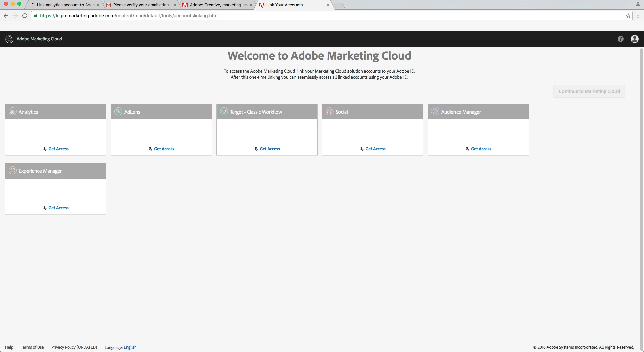Click the Adobe Marketing Cloud header text
This screenshot has width=644, height=352.
coord(39,39)
